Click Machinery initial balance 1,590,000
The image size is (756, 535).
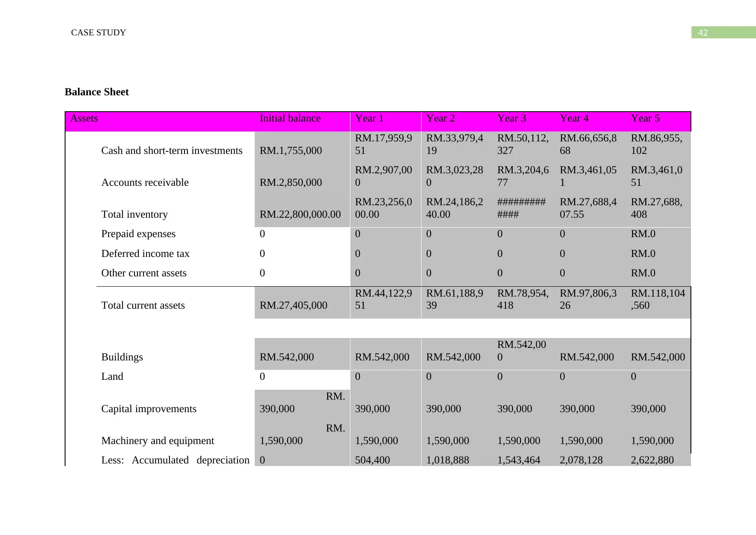(281, 441)
